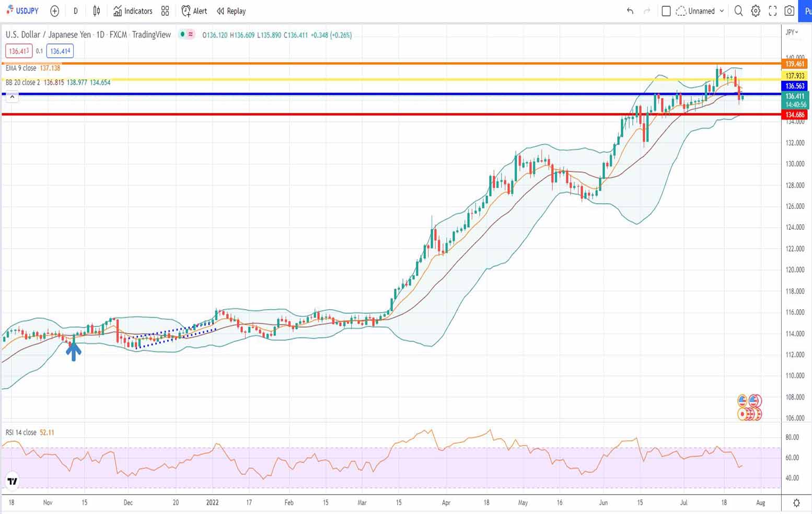Click the orange 139.461 price level label

pos(795,64)
